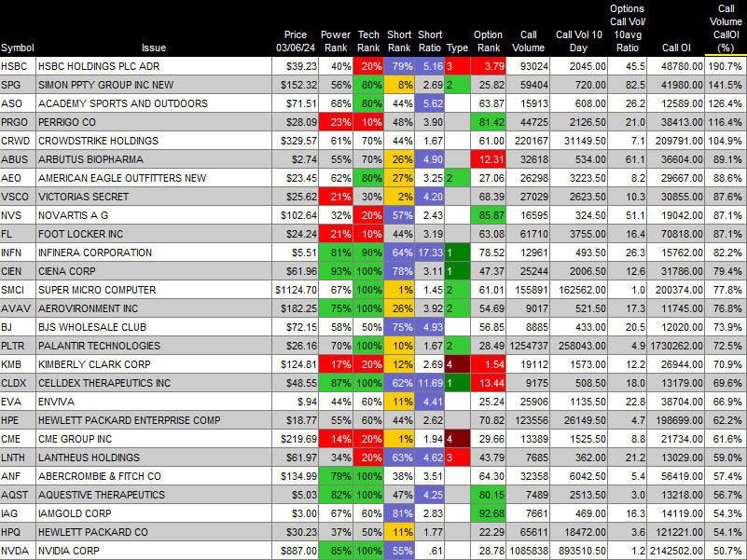The height and width of the screenshot is (560, 747).
Task: Click the Call OI column header
Action: [x=676, y=48]
